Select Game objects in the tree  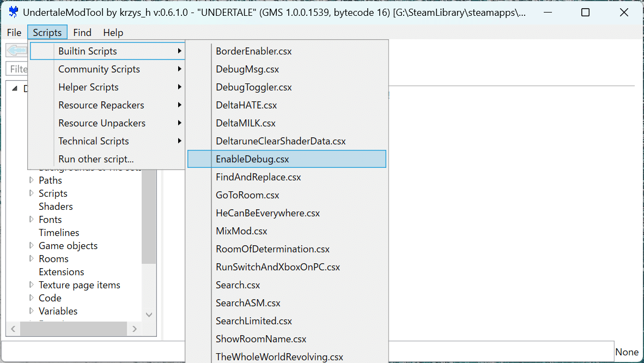68,246
